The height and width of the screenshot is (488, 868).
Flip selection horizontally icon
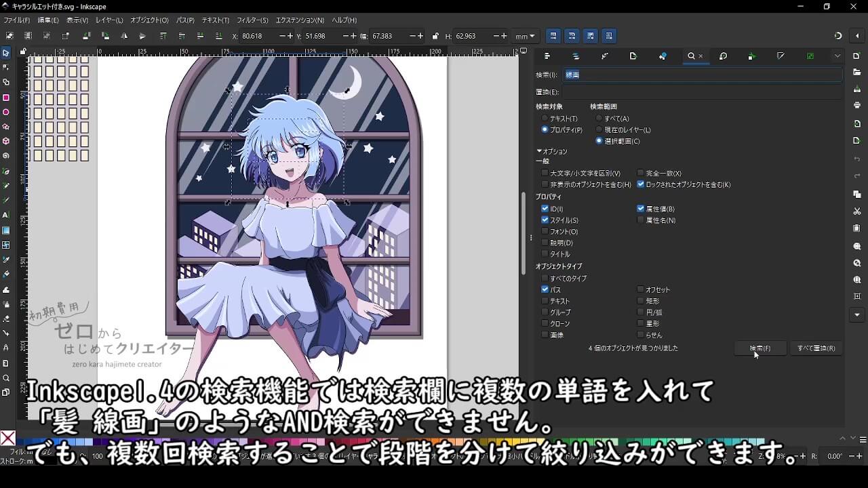(123, 36)
